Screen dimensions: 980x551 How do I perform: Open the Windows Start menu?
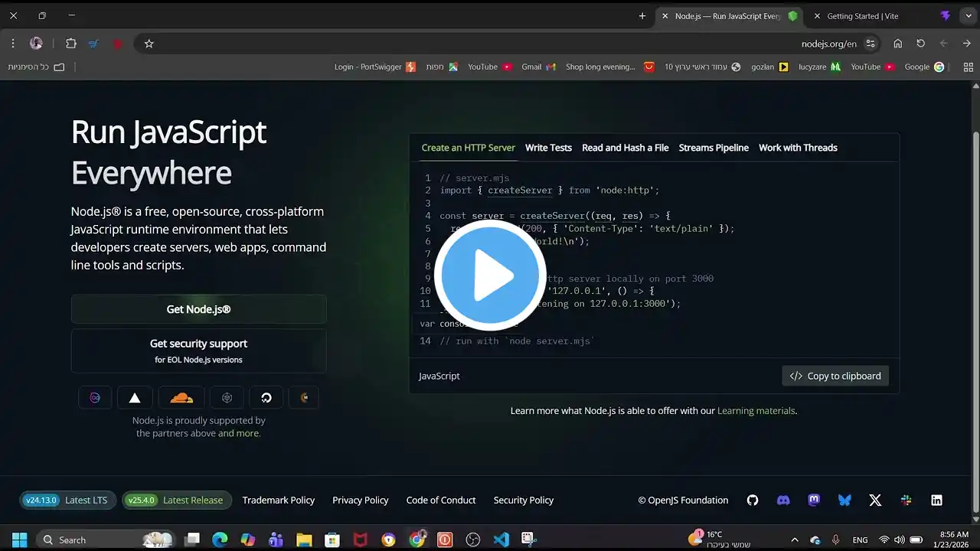click(19, 540)
